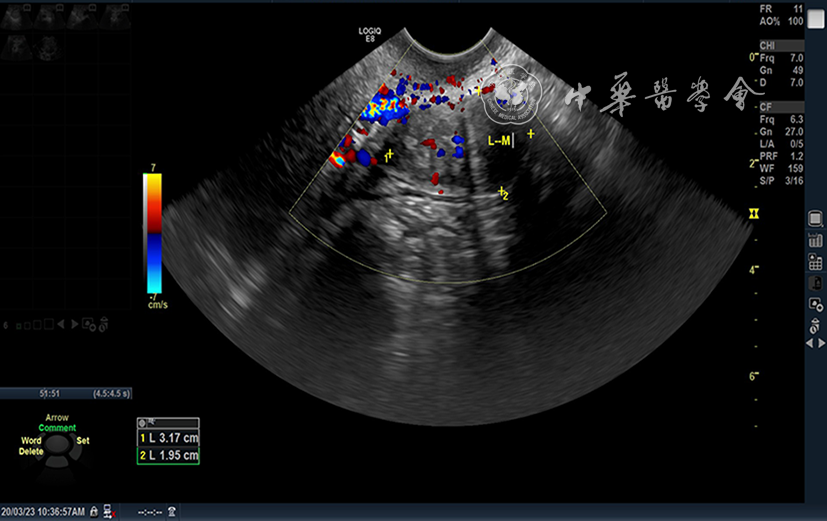Image resolution: width=827 pixels, height=521 pixels.
Task: Click the lock icon in status bar
Action: 94,511
